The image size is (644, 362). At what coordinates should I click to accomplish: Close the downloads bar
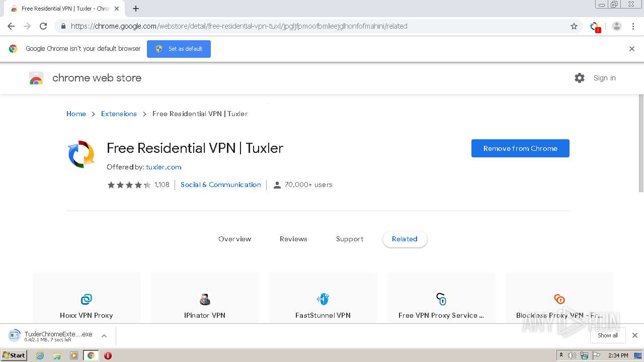click(635, 335)
